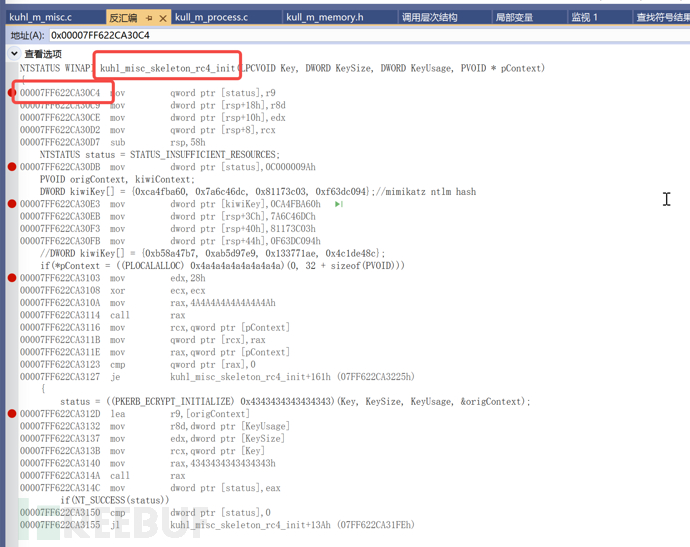This screenshot has height=547, width=690.
Task: Click operand 'qword ptr [rcx], rax'
Action: pyautogui.click(x=218, y=340)
